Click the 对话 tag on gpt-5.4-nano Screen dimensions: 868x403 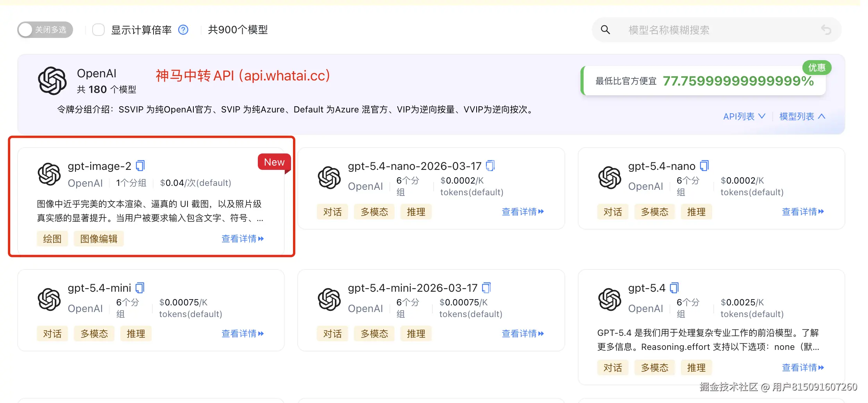(613, 212)
